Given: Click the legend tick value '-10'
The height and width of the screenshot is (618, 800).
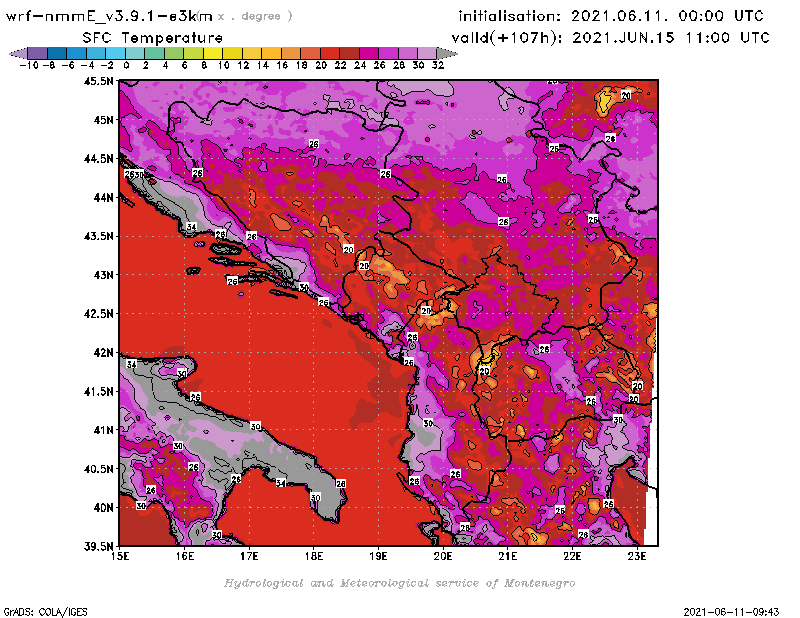Looking at the screenshot, I should coord(29,66).
